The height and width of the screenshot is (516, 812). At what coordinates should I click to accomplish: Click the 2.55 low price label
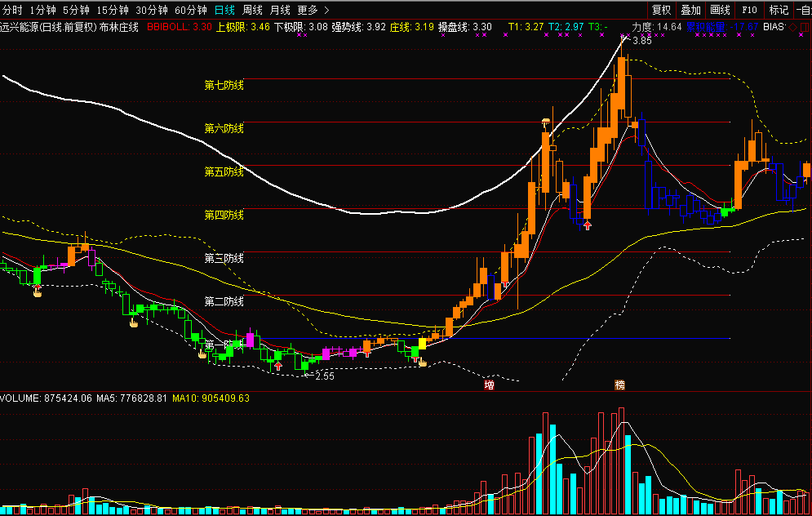click(x=325, y=376)
